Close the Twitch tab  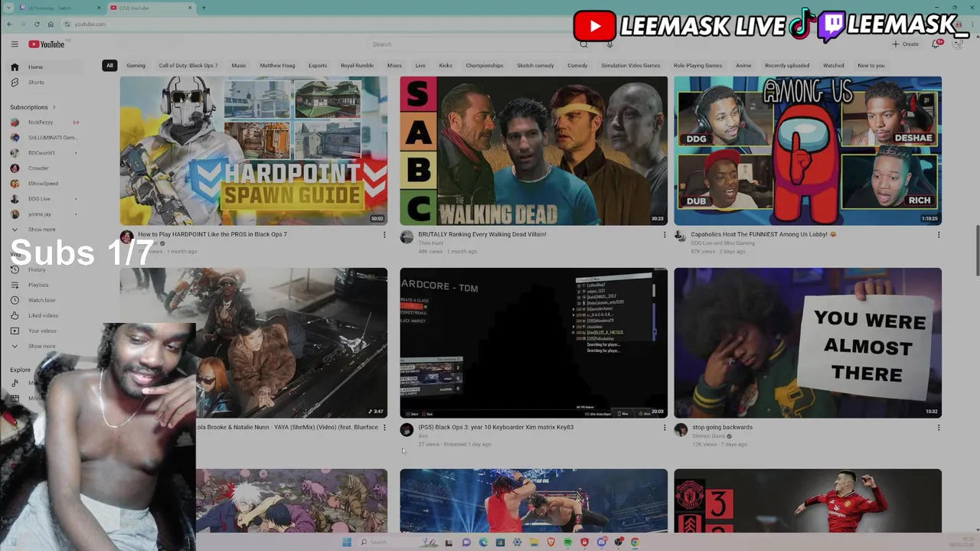pos(99,8)
